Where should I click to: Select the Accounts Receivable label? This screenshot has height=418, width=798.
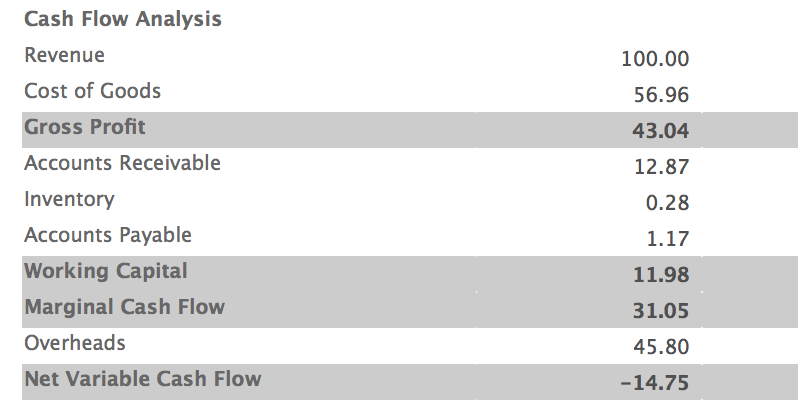coord(122,163)
